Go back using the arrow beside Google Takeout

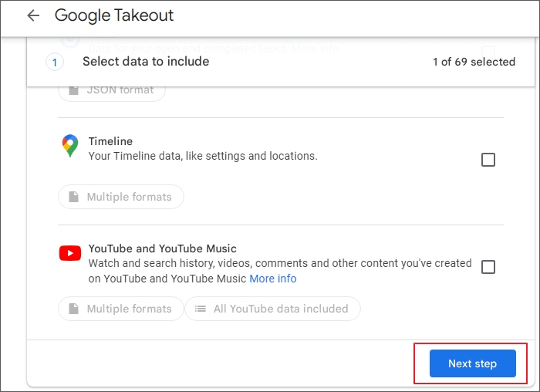[x=33, y=15]
